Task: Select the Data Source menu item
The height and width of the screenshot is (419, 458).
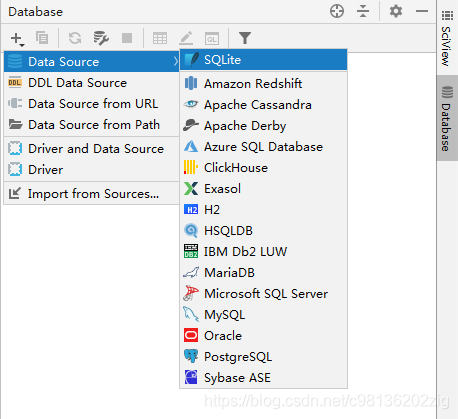Action: pos(92,62)
